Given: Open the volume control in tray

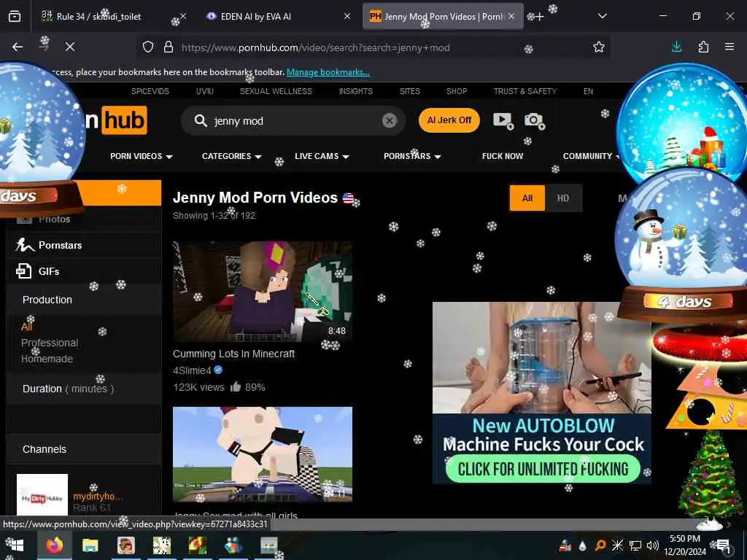Looking at the screenshot, I should 652,545.
